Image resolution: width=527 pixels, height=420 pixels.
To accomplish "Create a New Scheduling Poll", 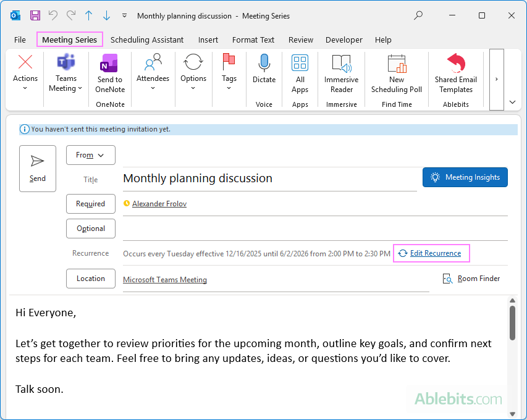I will [396, 70].
